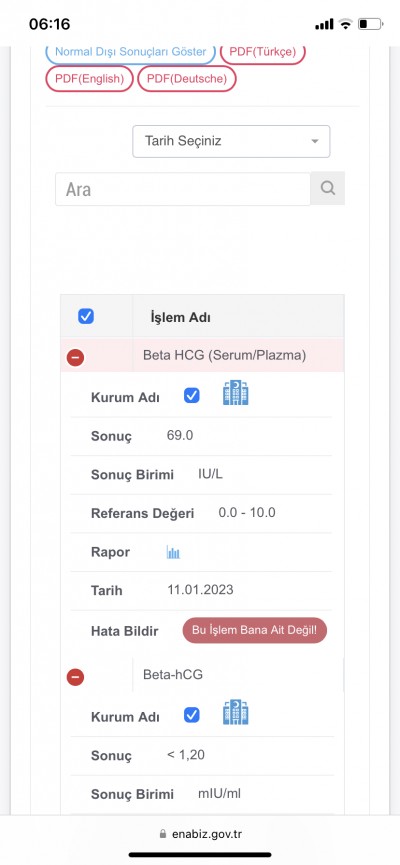Image resolution: width=400 pixels, height=865 pixels.
Task: Open the Tarih Seçiniz dropdown
Action: (231, 141)
